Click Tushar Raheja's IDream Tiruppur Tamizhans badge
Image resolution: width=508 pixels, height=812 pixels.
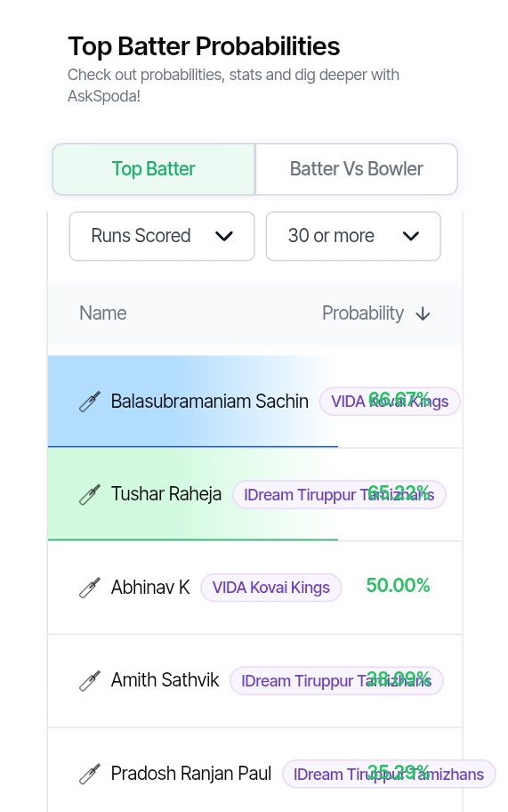coord(339,494)
